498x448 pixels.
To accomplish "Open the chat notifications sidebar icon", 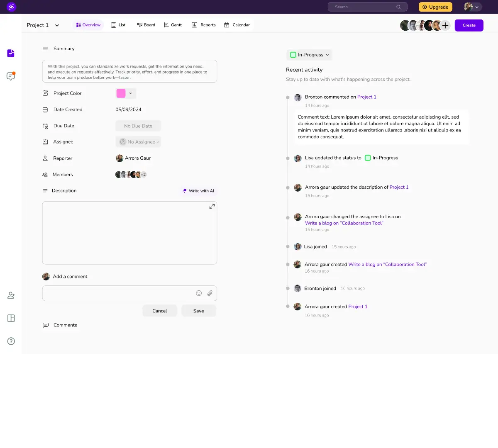I will click(11, 76).
